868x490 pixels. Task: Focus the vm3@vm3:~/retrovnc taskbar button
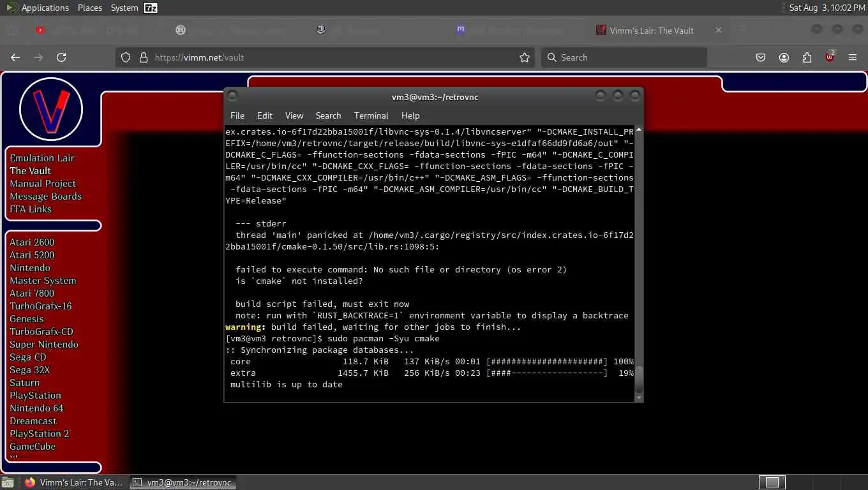[x=183, y=482]
